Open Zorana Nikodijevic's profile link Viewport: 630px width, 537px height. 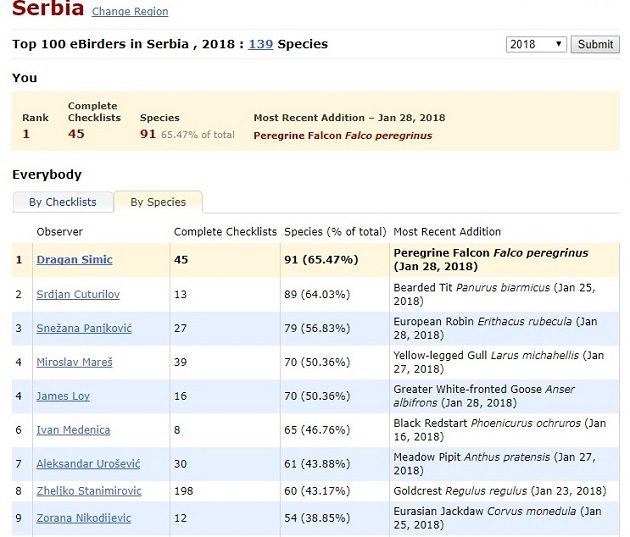point(84,518)
